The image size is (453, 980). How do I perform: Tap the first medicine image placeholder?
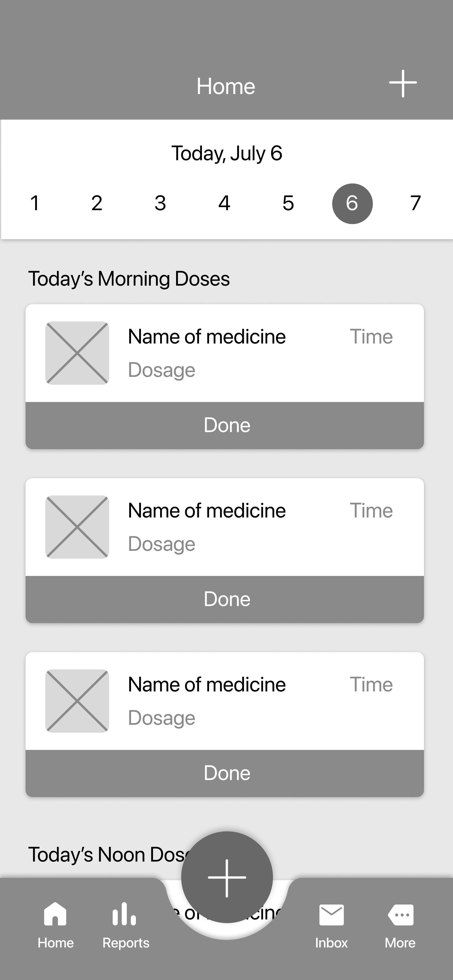77,353
